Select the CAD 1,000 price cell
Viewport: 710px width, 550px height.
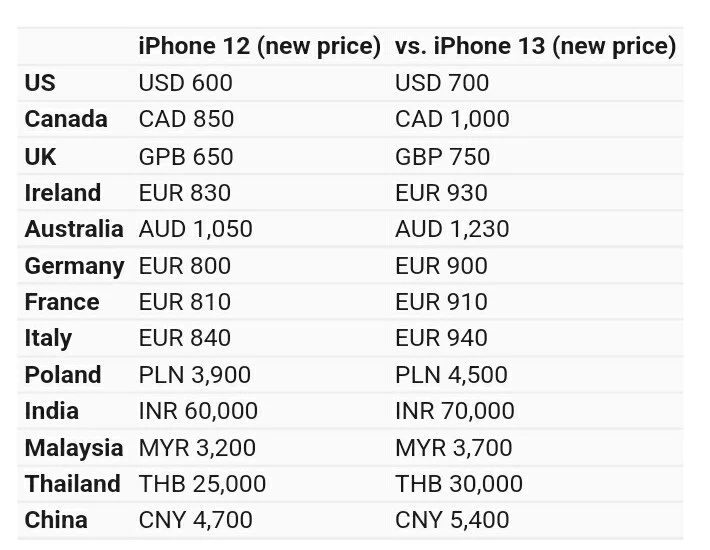pos(452,119)
